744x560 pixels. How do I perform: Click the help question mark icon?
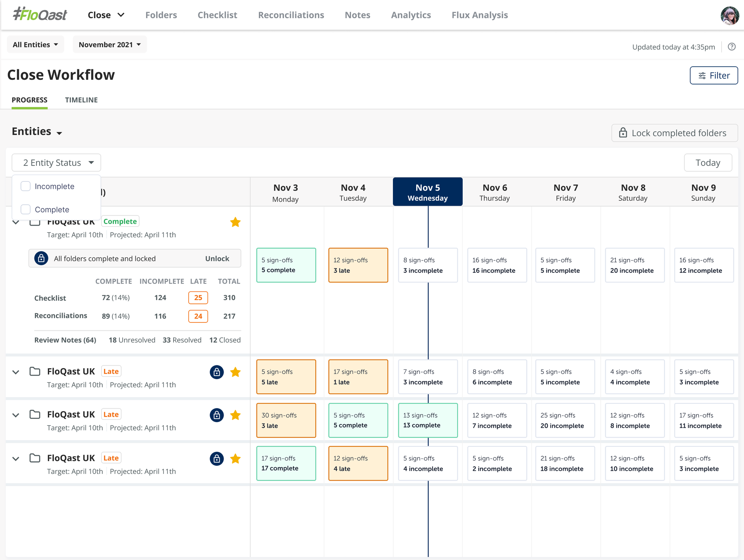pos(732,47)
